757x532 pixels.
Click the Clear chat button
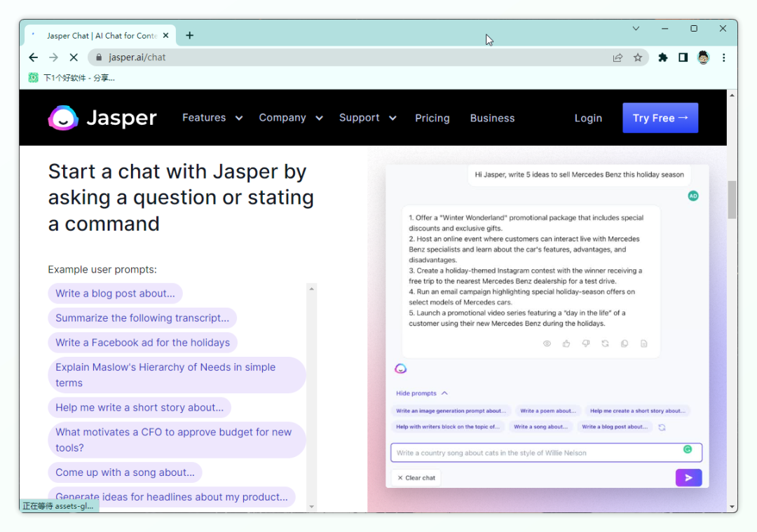click(x=416, y=477)
